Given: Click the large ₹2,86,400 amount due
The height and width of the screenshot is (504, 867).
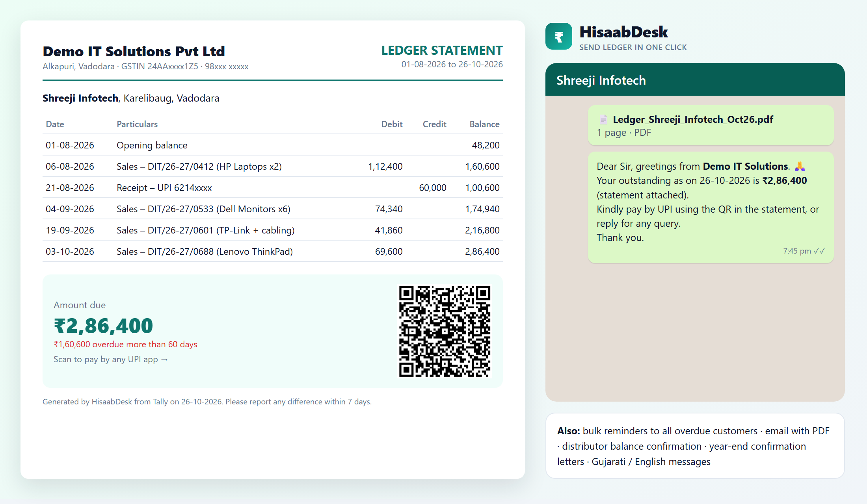Looking at the screenshot, I should [103, 326].
